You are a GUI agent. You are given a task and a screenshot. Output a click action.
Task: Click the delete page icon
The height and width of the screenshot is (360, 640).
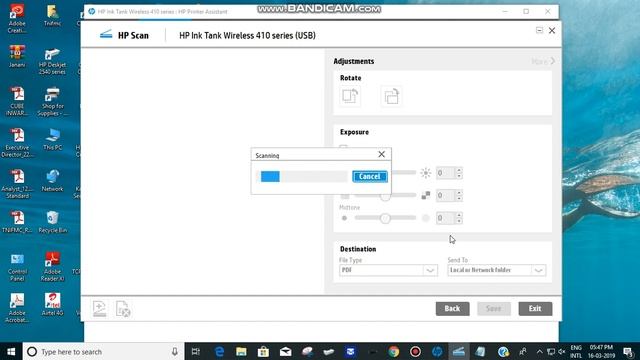[x=123, y=309]
